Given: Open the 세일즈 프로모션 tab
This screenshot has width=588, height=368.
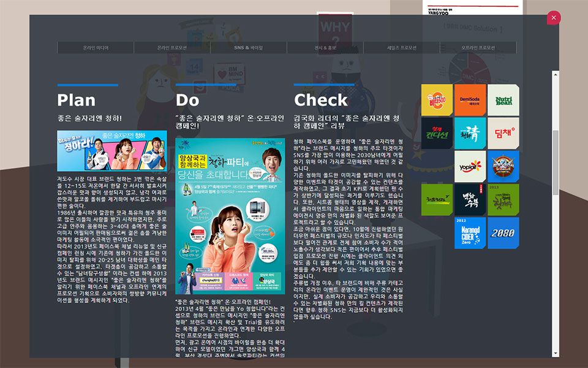Looking at the screenshot, I should tap(401, 48).
